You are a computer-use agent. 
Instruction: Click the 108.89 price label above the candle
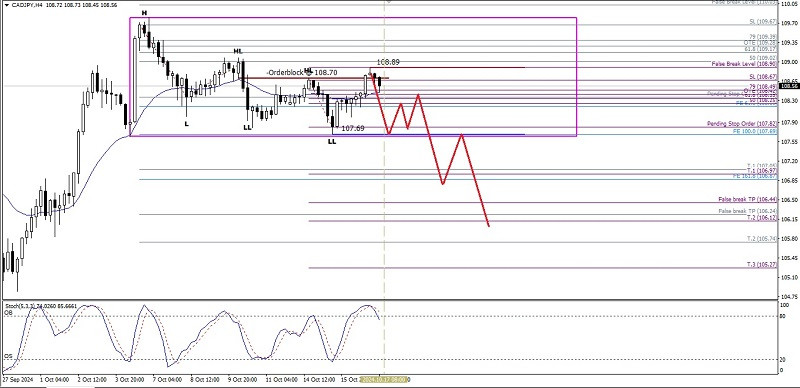point(388,62)
